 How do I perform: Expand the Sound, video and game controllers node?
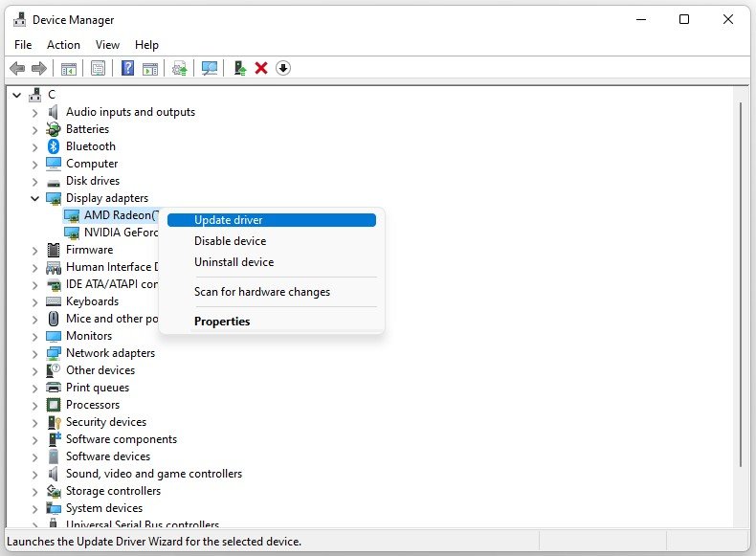click(x=35, y=474)
